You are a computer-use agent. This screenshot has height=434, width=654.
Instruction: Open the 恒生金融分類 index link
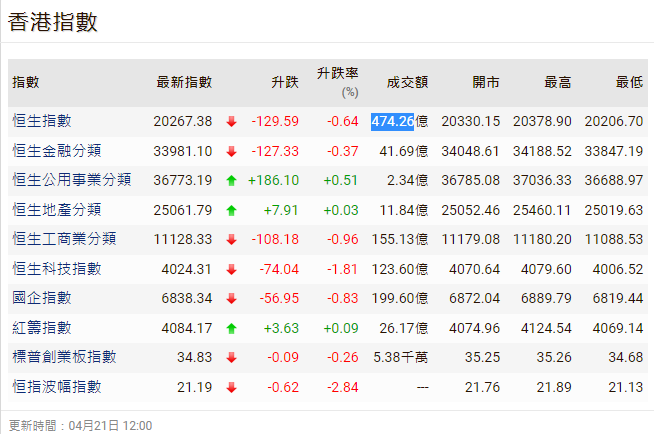tap(57, 151)
